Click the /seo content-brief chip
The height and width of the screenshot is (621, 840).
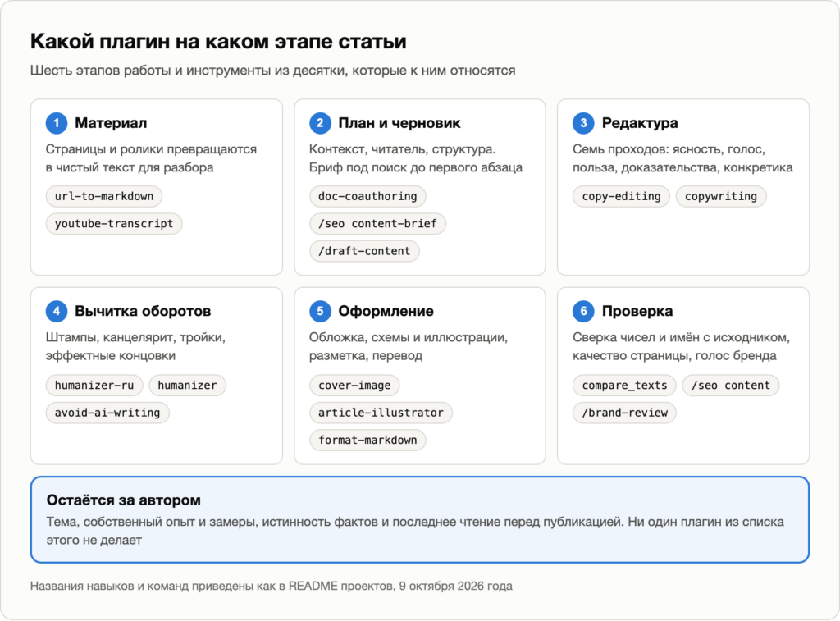pyautogui.click(x=377, y=223)
